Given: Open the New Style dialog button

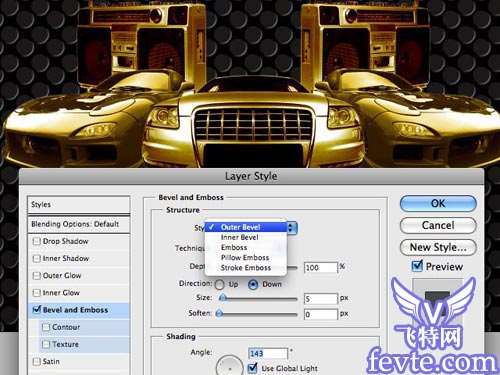Looking at the screenshot, I should tap(438, 247).
